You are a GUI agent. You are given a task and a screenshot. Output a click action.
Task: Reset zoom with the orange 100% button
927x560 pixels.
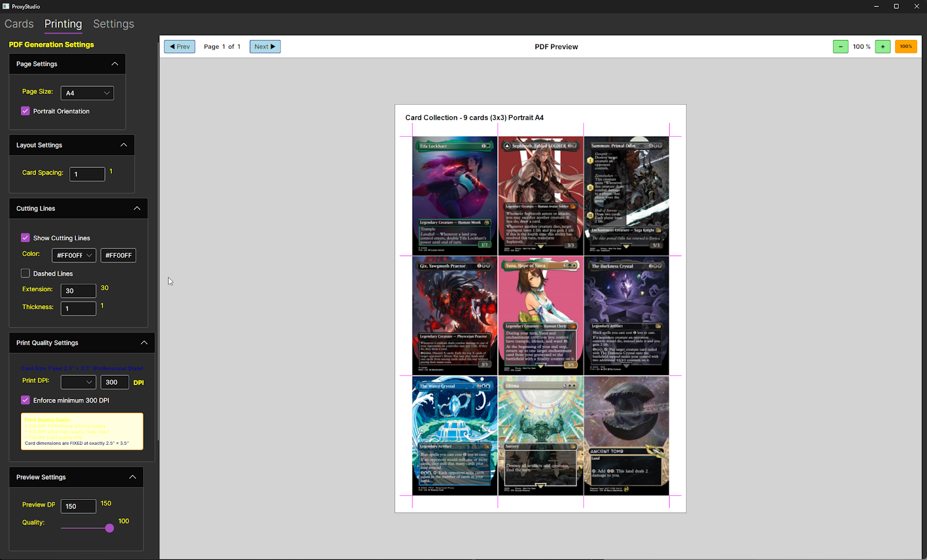click(906, 46)
